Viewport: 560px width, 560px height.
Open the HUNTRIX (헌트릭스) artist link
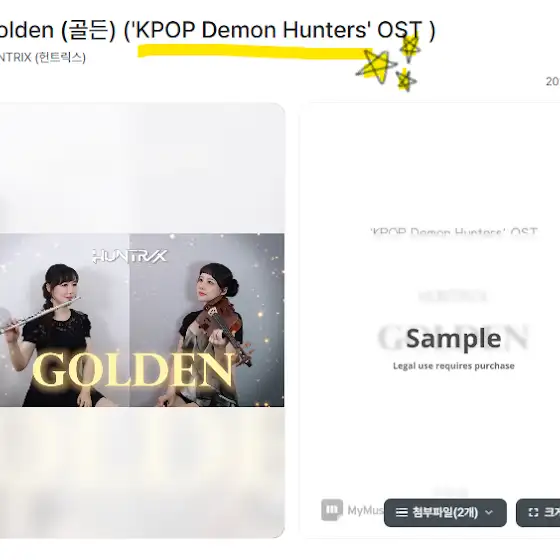42,57
